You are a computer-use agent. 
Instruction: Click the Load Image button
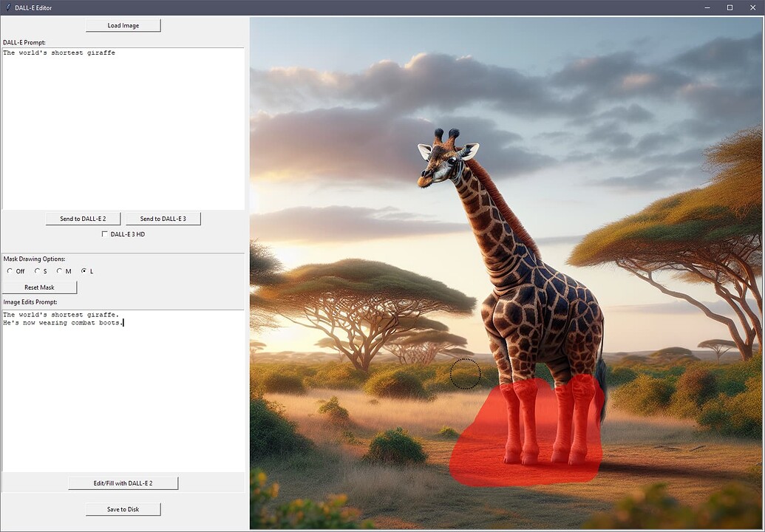coord(123,25)
